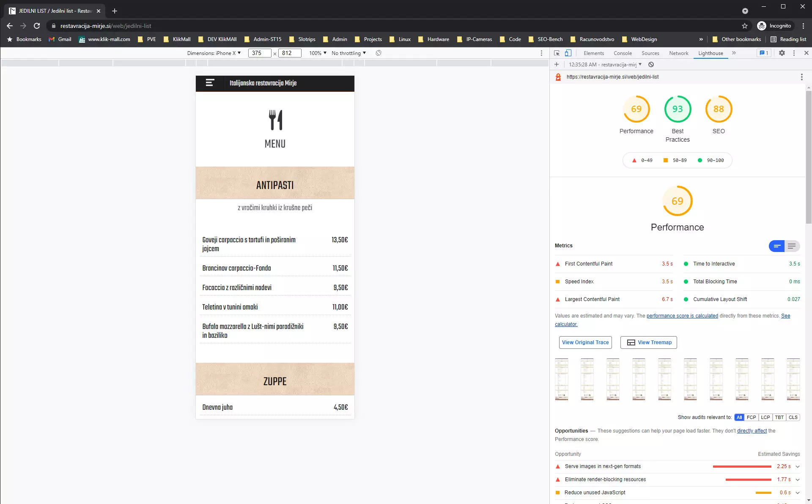Add new Lighthouse report plus icon
The width and height of the screenshot is (812, 504).
(x=557, y=65)
